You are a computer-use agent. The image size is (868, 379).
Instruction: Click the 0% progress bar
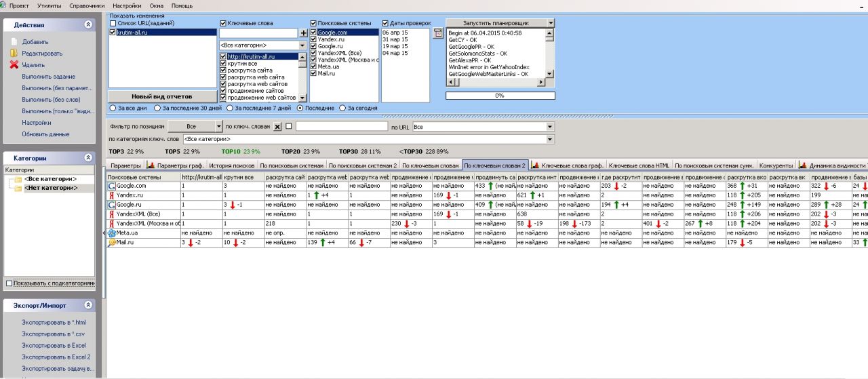click(500, 96)
